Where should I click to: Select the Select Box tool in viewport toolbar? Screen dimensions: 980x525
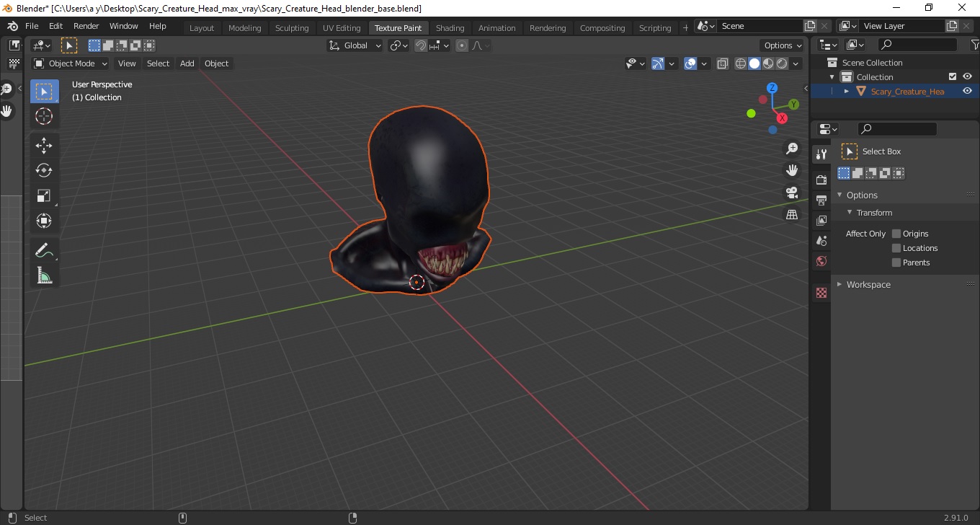click(x=44, y=92)
